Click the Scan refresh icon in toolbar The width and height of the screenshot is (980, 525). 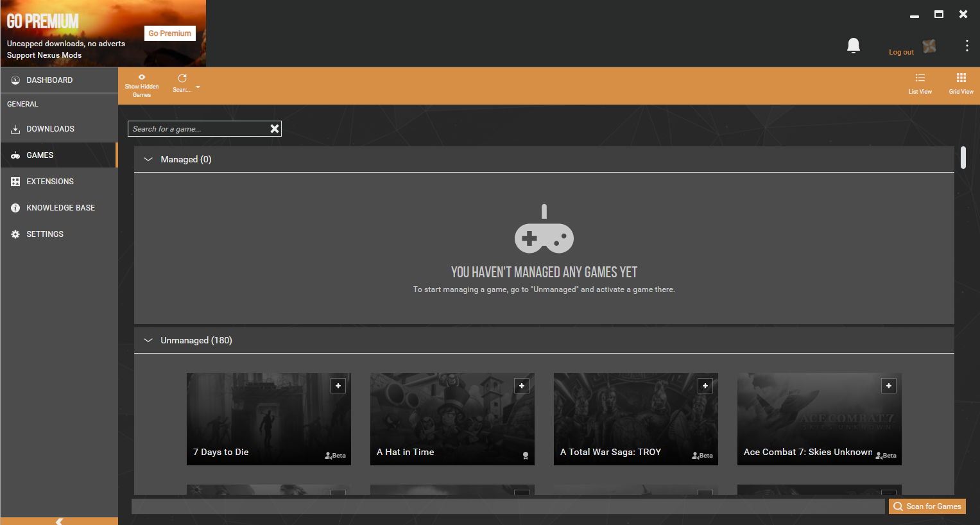click(x=182, y=78)
